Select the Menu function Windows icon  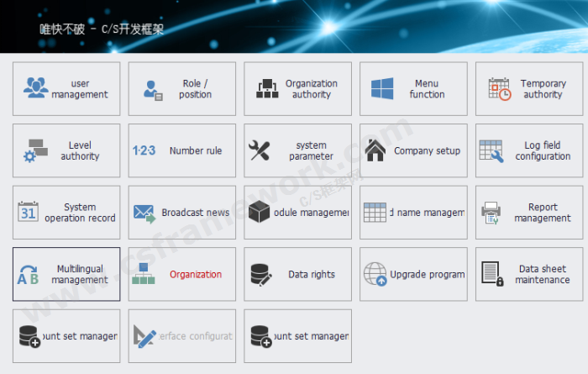click(382, 89)
